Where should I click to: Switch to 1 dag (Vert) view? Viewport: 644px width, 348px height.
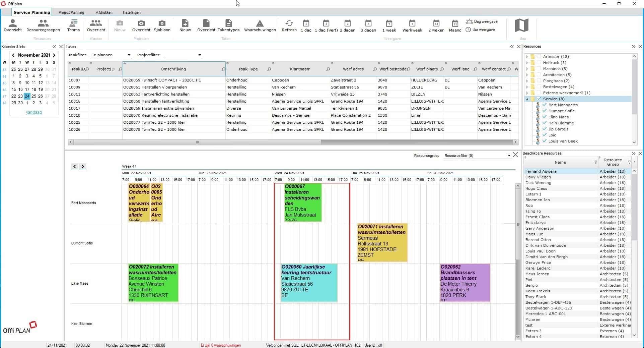tap(326, 25)
